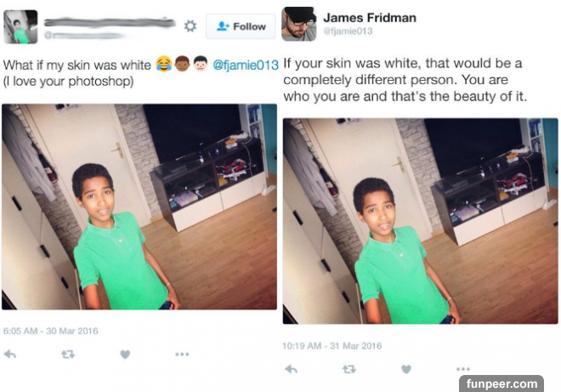Click the 10:19 AM - 31 Mar 2016 timestamp
561x392 pixels.
click(331, 346)
